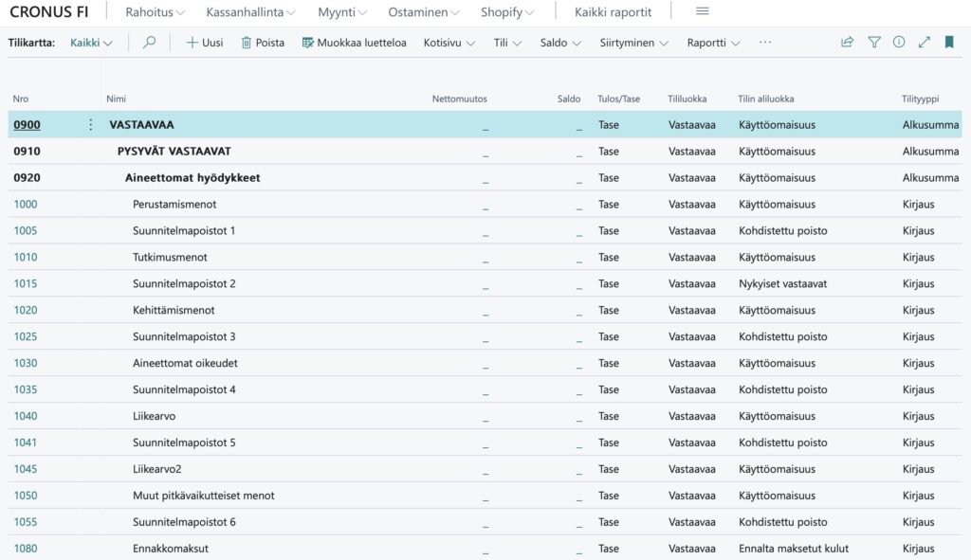
Task: Open the Saldo dropdown menu
Action: click(560, 43)
